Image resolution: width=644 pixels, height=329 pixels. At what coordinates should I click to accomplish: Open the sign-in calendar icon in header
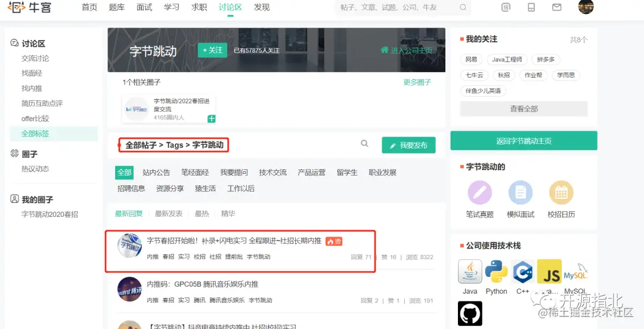506,7
